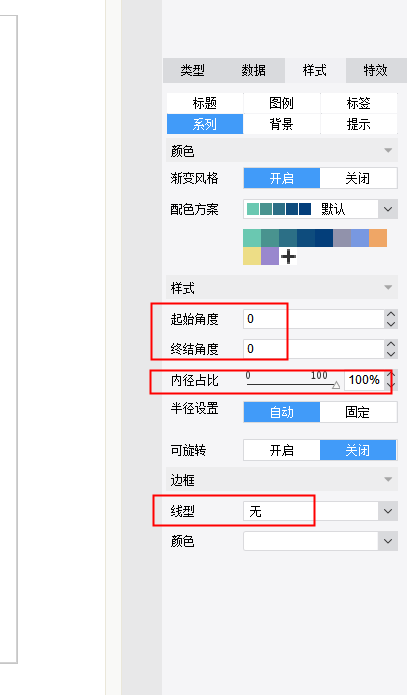Open the border 颜色 dropdown
Viewport: 407px width, 695px height.
tap(320, 541)
